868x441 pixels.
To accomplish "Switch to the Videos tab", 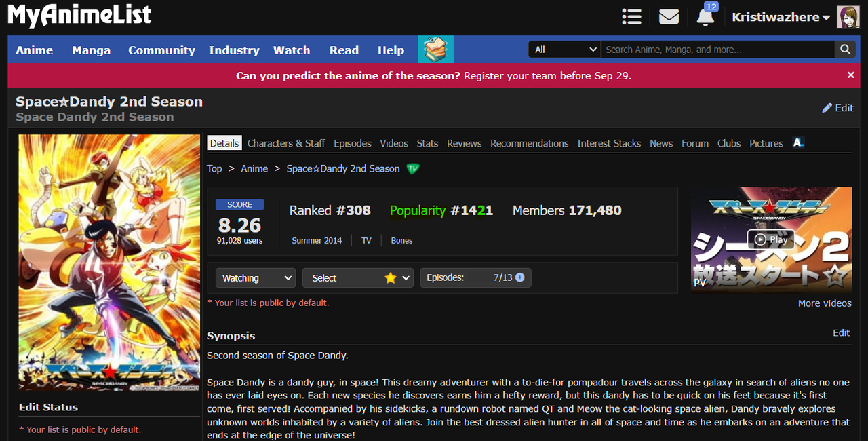I will 394,143.
